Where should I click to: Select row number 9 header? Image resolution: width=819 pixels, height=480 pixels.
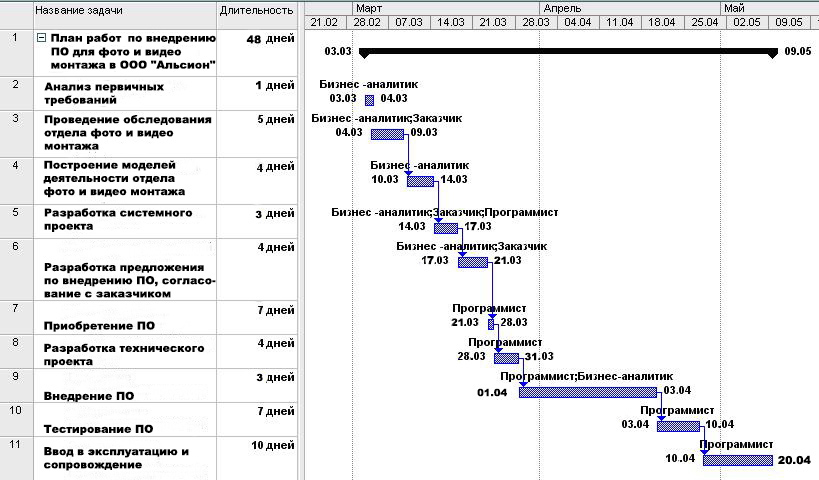point(16,386)
